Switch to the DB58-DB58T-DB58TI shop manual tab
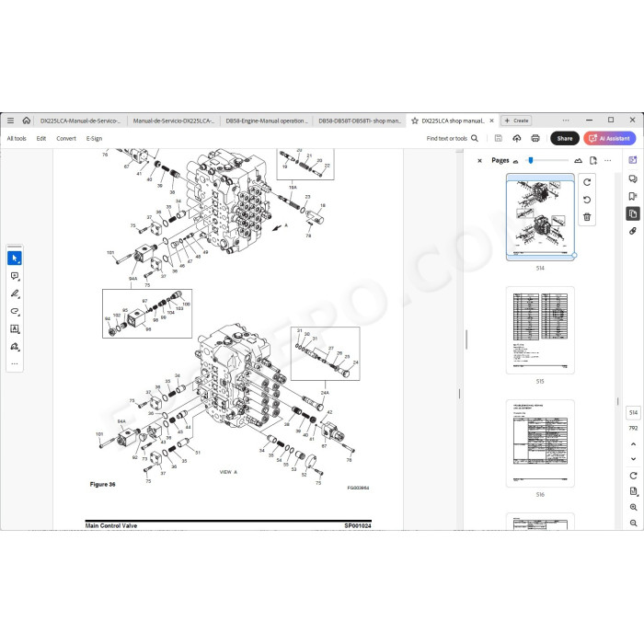Screen dimensions: 644x644 (360, 121)
